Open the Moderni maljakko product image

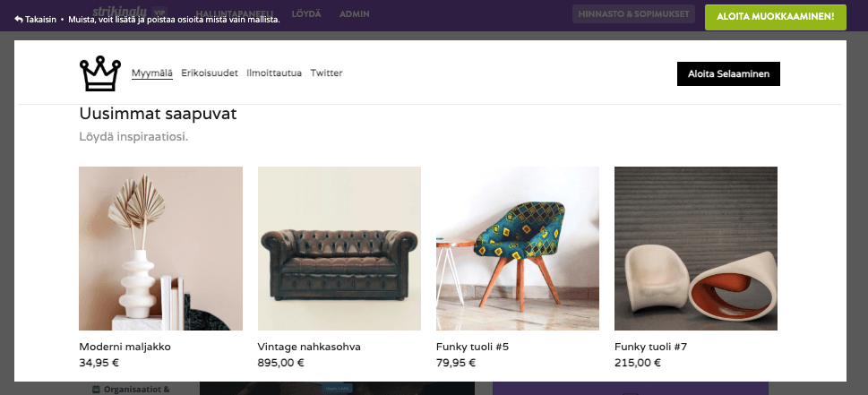point(160,248)
